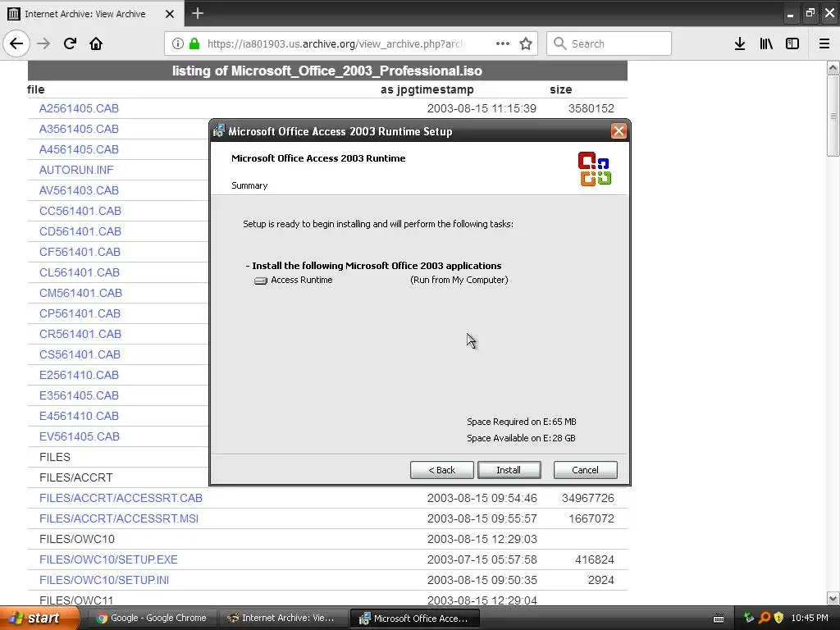
Task: Open the CD561401.CAB link
Action: (x=80, y=231)
